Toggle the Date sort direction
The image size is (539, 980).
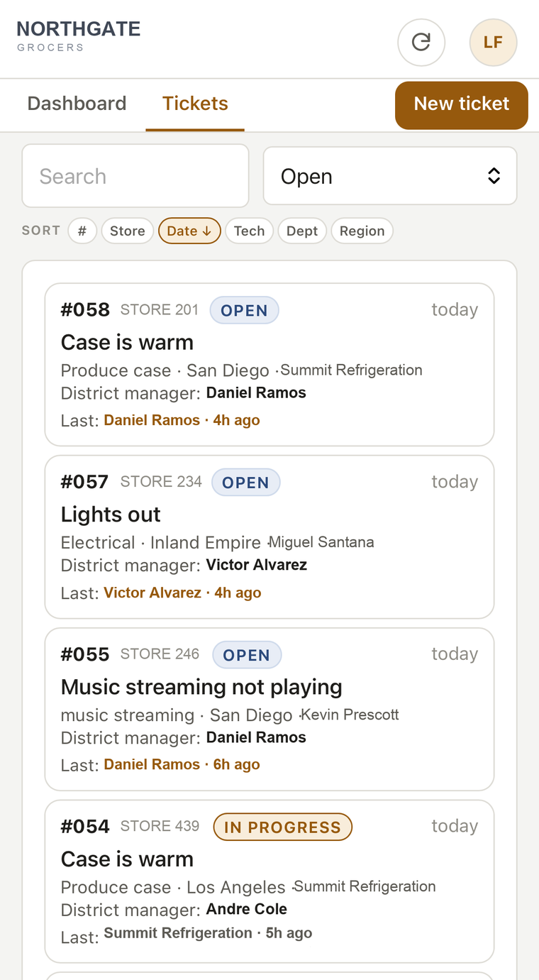(189, 231)
